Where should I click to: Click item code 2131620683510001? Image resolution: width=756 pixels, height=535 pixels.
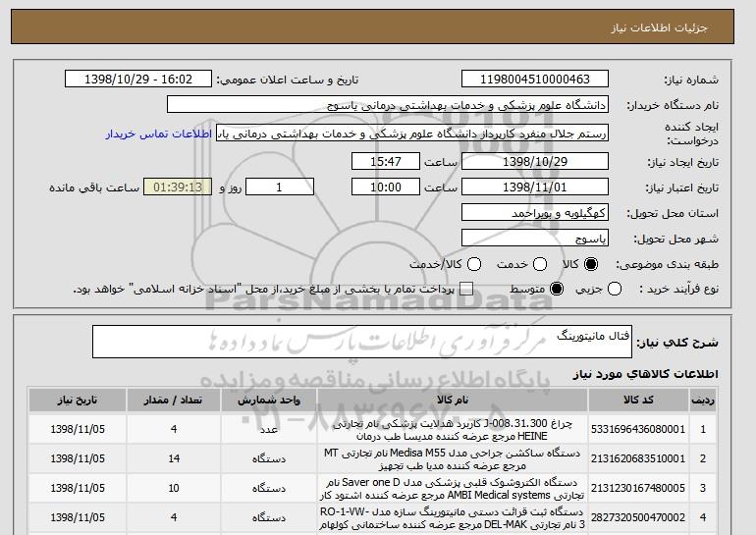[638, 458]
